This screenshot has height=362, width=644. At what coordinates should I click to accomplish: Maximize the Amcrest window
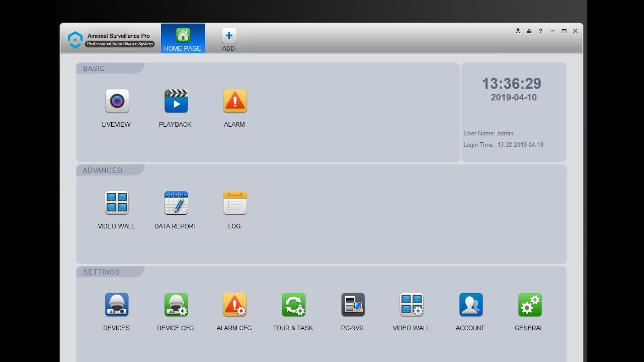(564, 31)
